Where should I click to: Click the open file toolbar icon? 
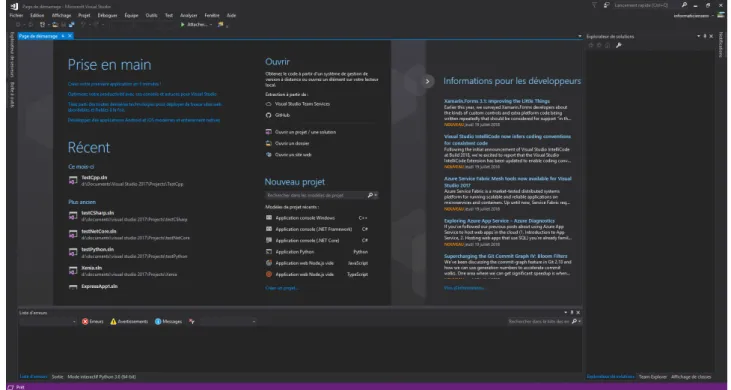[55, 25]
